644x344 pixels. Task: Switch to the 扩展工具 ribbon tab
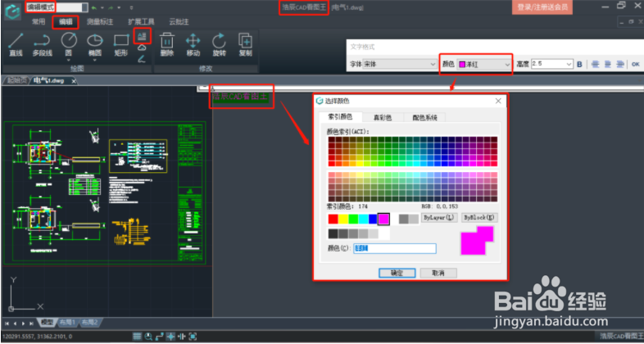coord(141,22)
